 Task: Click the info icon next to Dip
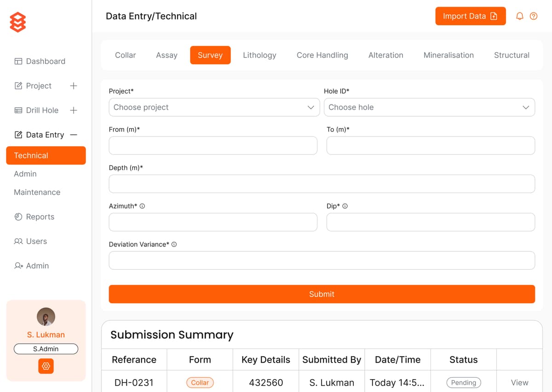pyautogui.click(x=346, y=206)
